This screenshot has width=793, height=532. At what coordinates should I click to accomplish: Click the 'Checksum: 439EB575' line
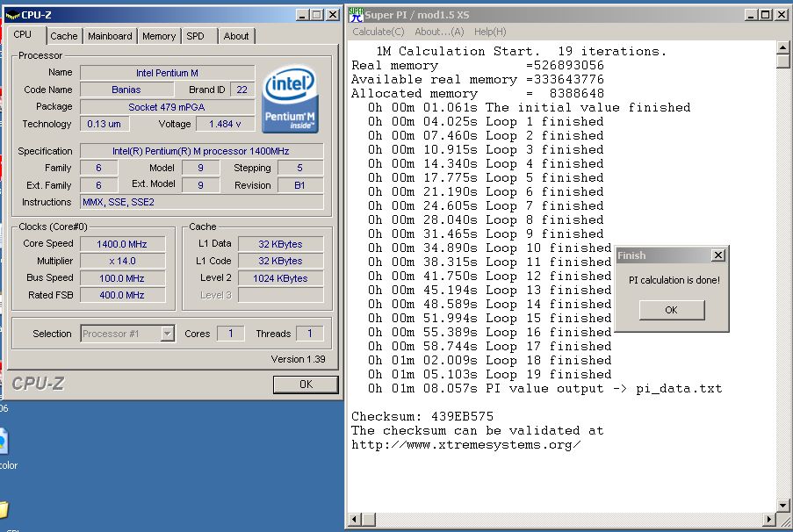point(422,417)
